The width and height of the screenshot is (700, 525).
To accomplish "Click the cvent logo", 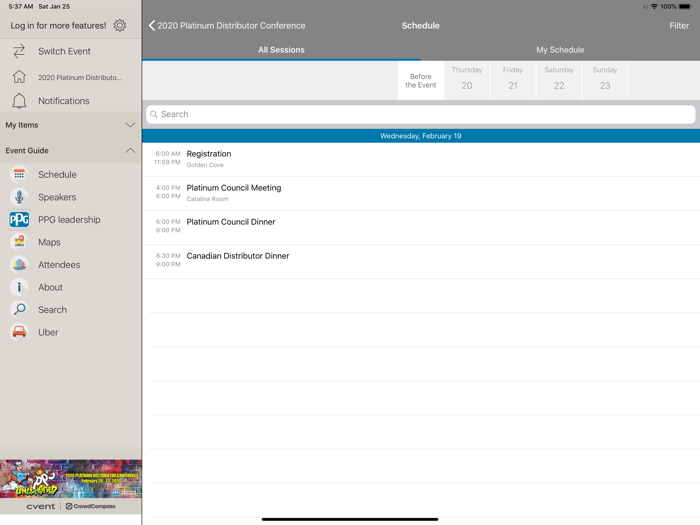I will [x=41, y=506].
